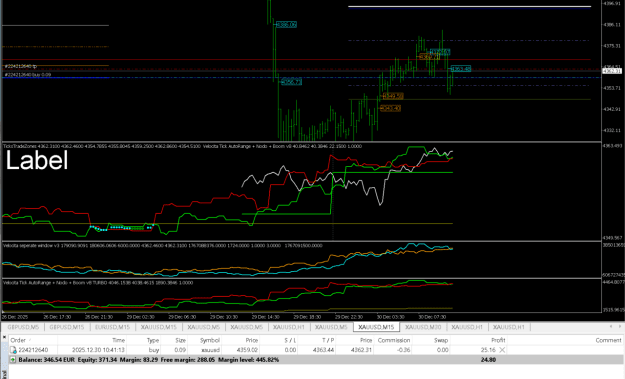Sort orders by the Symbol column header

coord(210,340)
